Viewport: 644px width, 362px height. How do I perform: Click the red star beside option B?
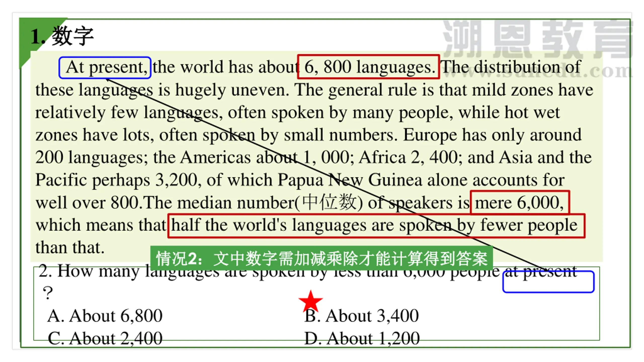310,301
